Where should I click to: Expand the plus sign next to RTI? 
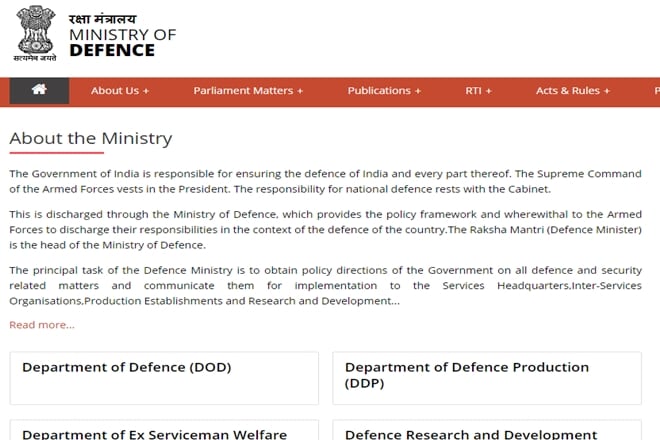click(x=488, y=91)
